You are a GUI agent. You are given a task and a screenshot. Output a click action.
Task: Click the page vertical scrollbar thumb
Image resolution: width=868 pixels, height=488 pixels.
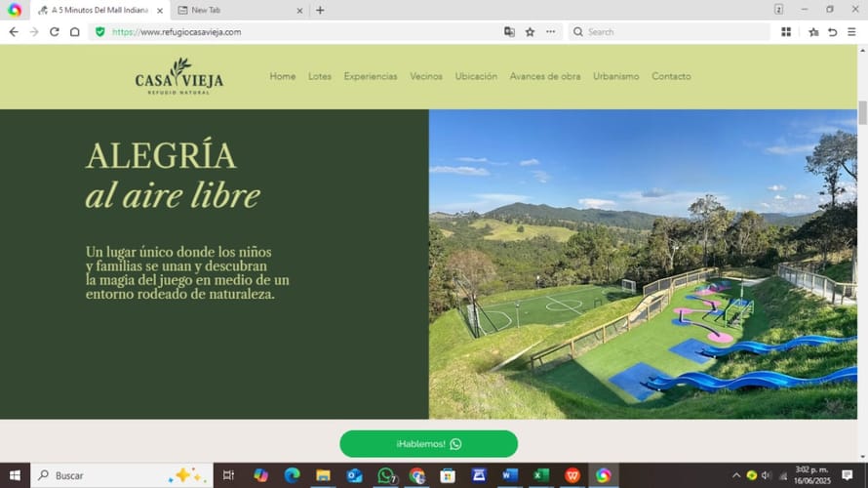click(862, 112)
